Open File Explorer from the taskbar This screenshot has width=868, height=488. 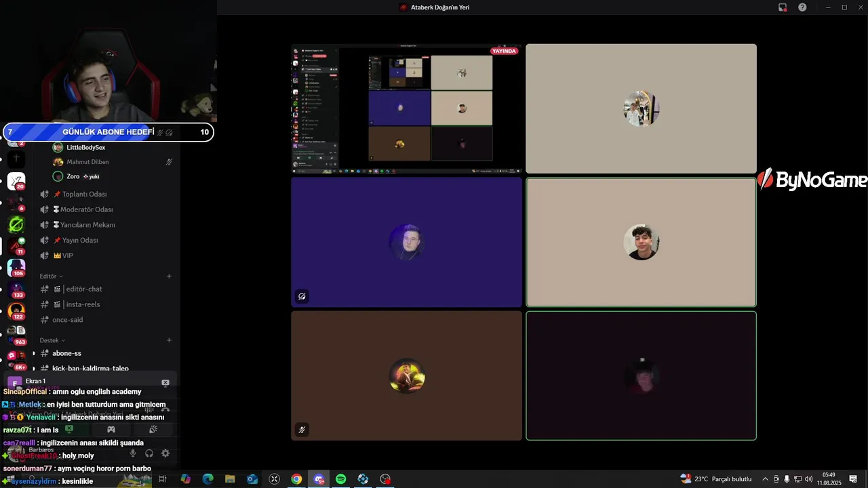[230, 479]
